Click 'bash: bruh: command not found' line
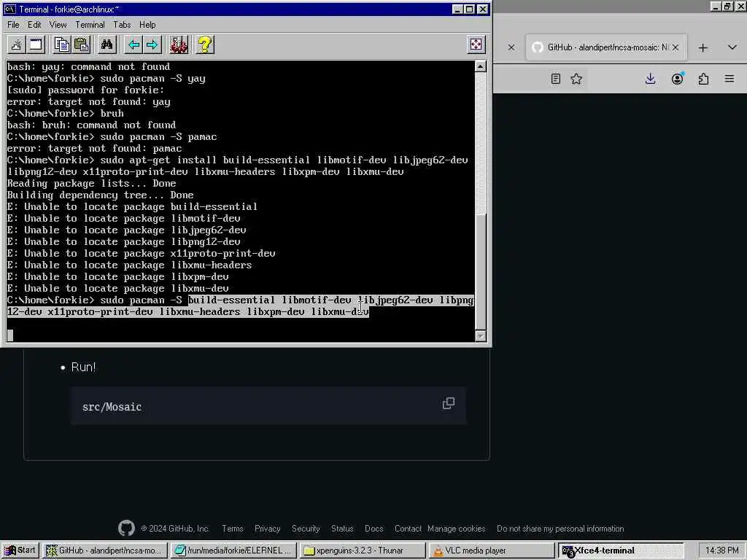Image resolution: width=747 pixels, height=560 pixels. [x=91, y=125]
